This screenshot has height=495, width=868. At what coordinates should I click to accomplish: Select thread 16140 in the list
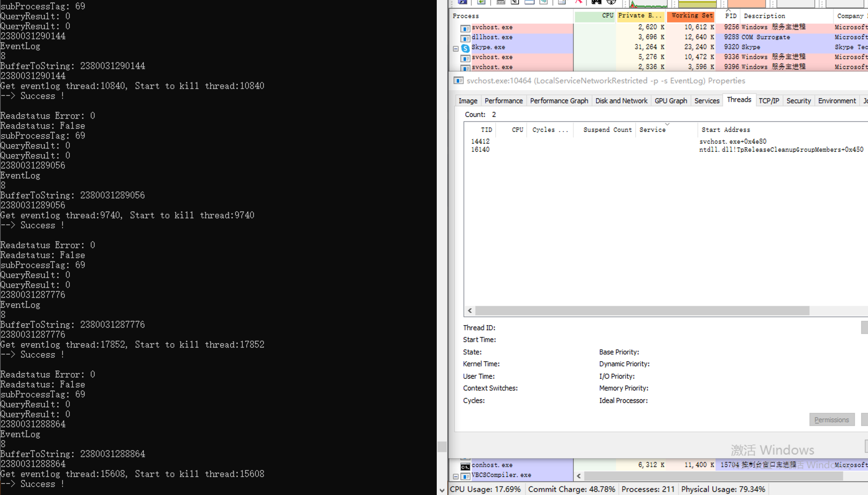coord(480,150)
